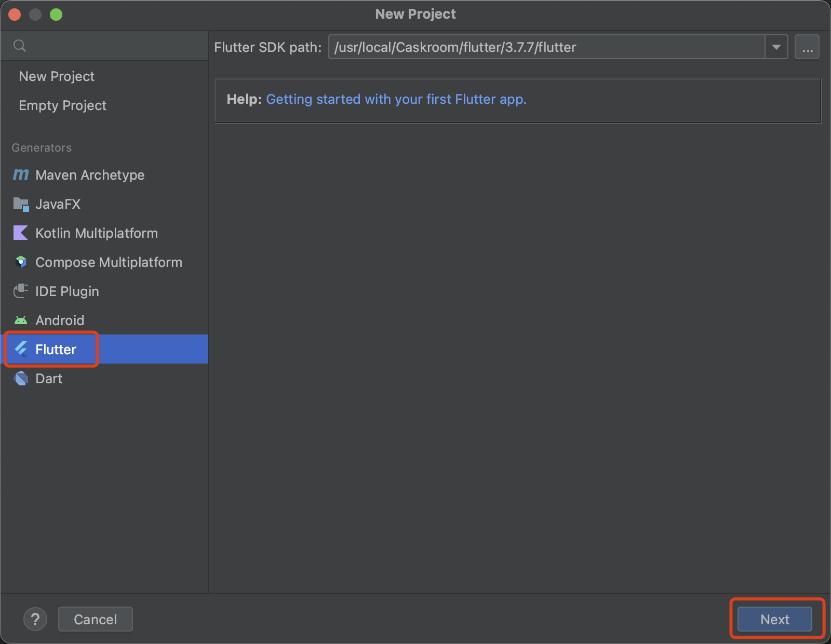The width and height of the screenshot is (831, 644).
Task: Choose the Maven Archetype generator
Action: [104, 175]
